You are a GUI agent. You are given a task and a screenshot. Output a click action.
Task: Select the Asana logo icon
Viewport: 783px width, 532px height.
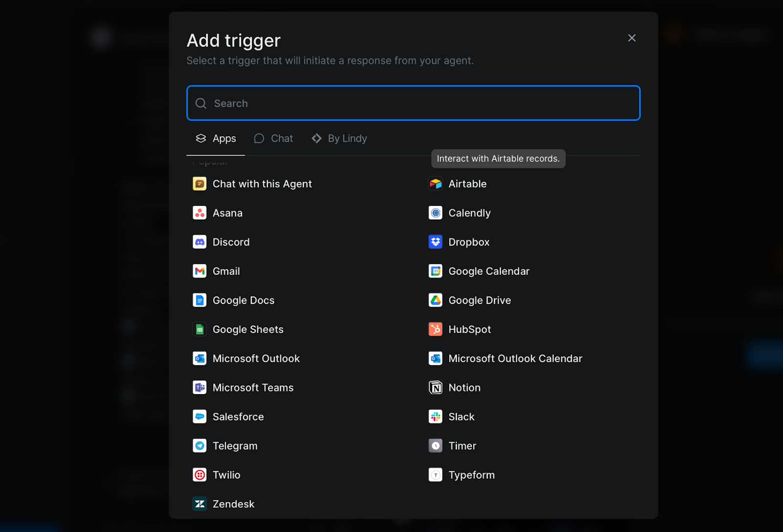click(199, 213)
